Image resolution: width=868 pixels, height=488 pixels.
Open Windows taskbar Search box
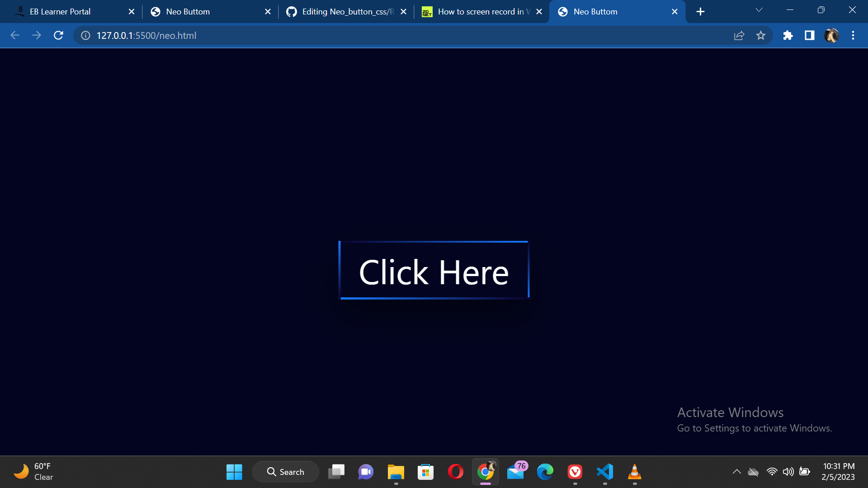click(286, 472)
